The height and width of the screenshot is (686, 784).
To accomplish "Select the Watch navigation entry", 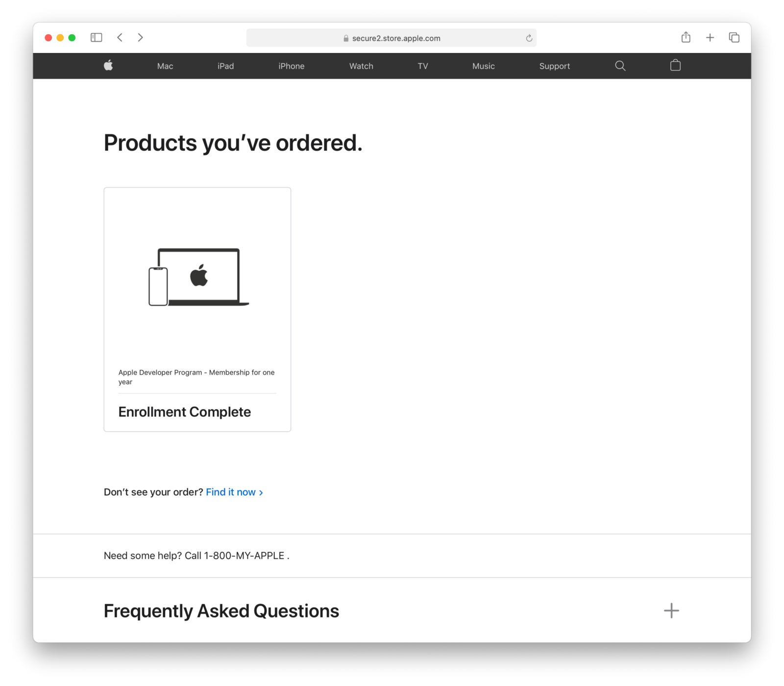I will point(361,66).
